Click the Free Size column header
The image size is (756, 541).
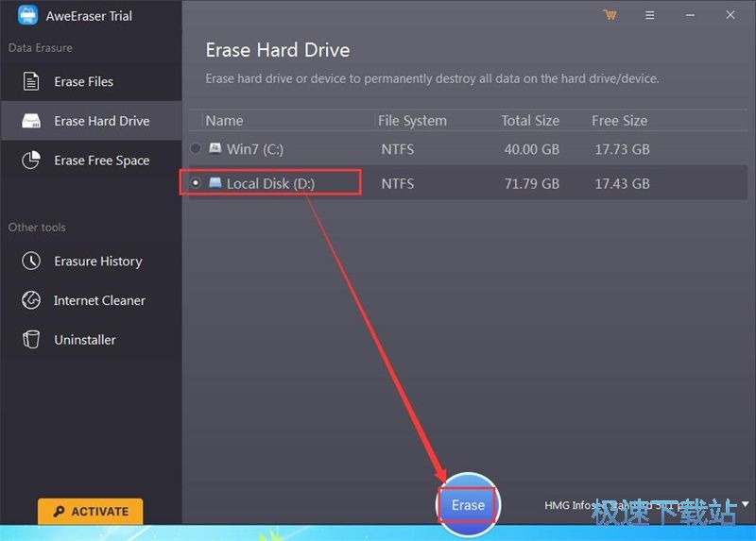click(620, 121)
